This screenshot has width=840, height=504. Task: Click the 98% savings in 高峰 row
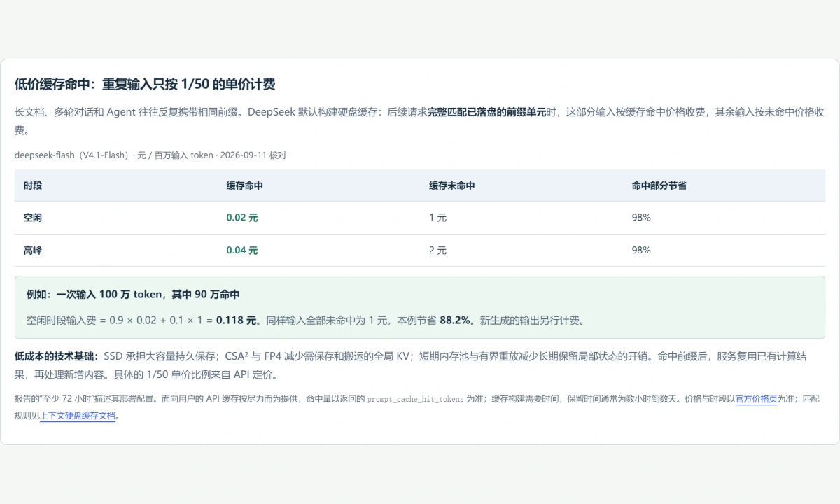click(641, 250)
